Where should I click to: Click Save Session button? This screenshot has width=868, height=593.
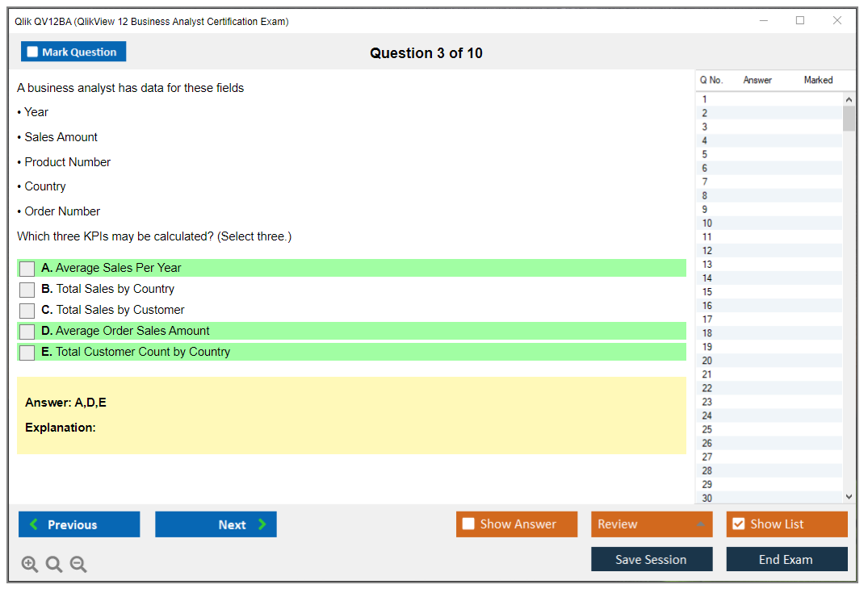pyautogui.click(x=651, y=559)
